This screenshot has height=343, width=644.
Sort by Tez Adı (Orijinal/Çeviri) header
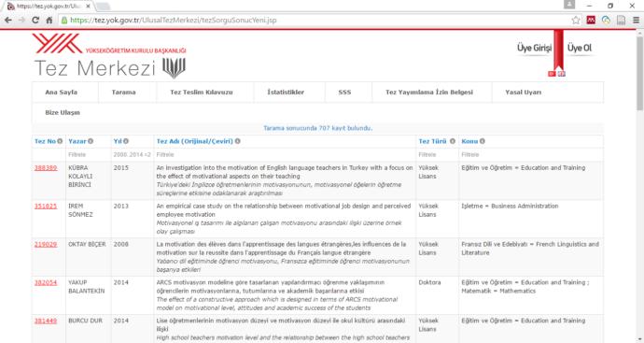tap(195, 141)
